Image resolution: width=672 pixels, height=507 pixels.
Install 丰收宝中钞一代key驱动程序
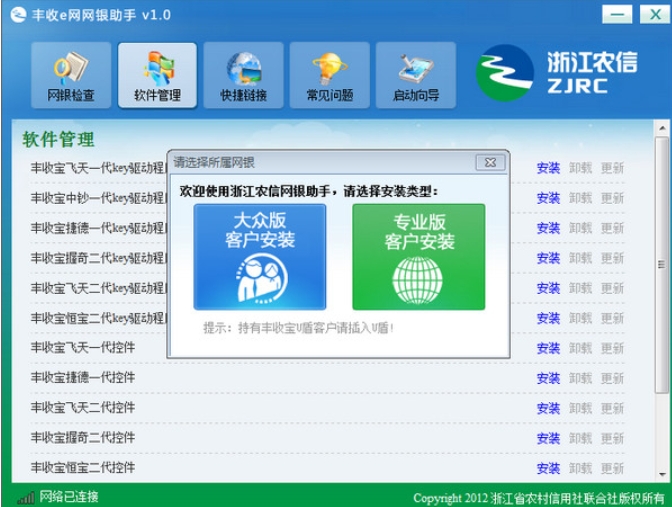pos(548,198)
